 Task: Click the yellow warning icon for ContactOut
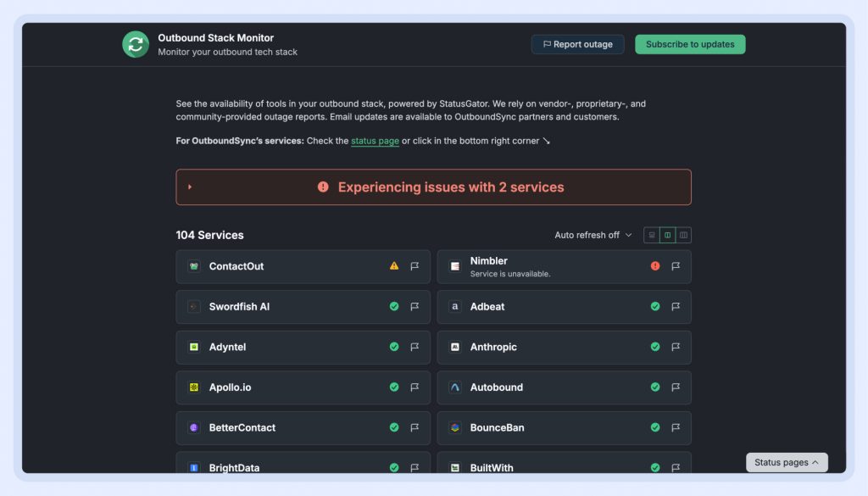tap(394, 266)
